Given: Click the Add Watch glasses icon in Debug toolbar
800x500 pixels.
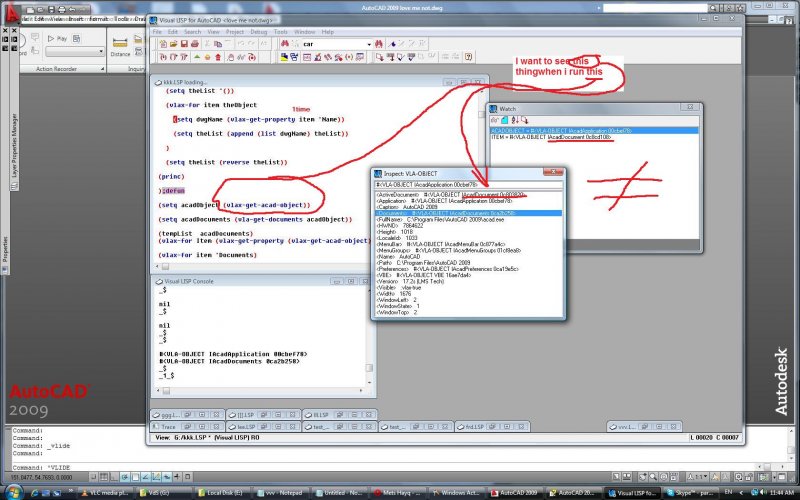Looking at the screenshot, I should tap(241, 57).
